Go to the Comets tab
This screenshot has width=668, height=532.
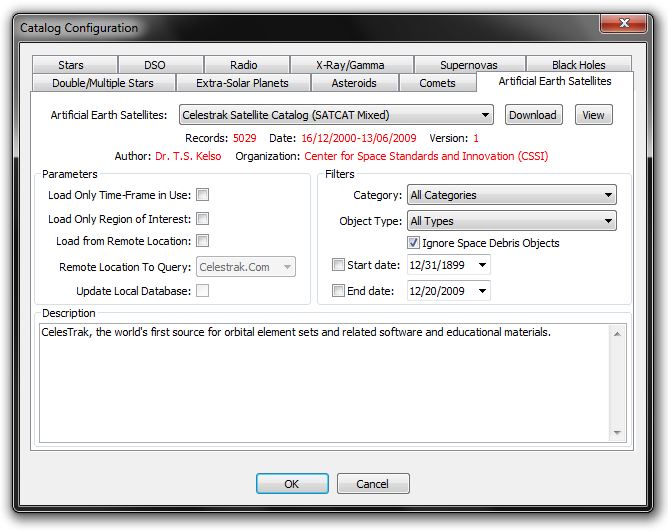tap(437, 83)
